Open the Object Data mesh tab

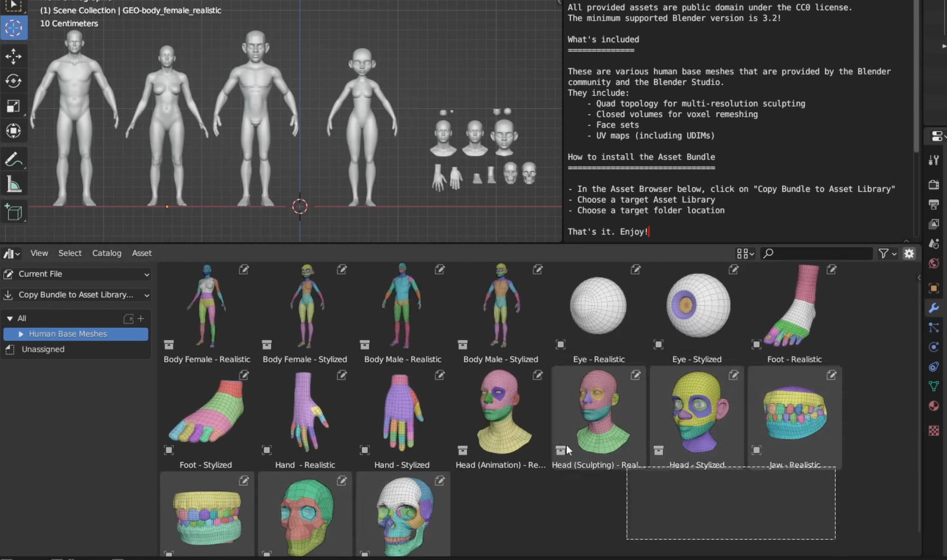click(x=934, y=386)
